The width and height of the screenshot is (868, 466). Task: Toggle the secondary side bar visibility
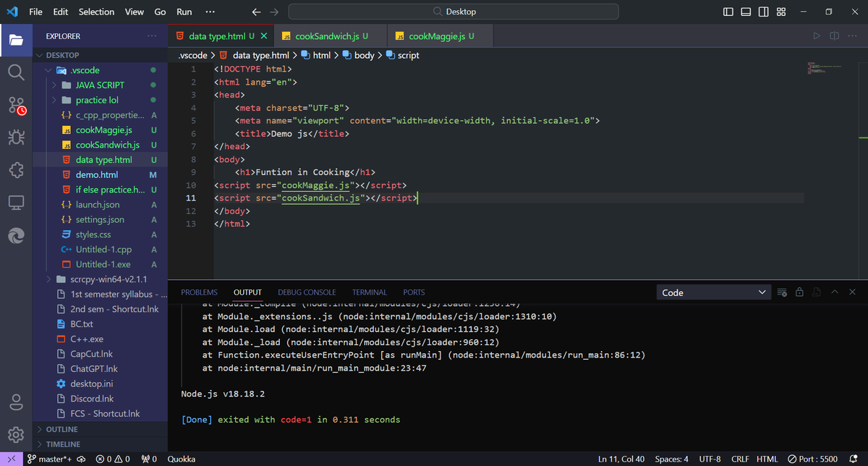764,12
